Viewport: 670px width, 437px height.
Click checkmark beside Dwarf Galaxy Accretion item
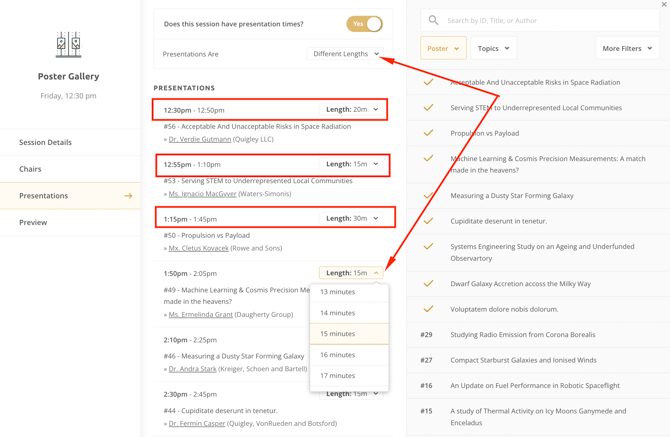(x=428, y=284)
